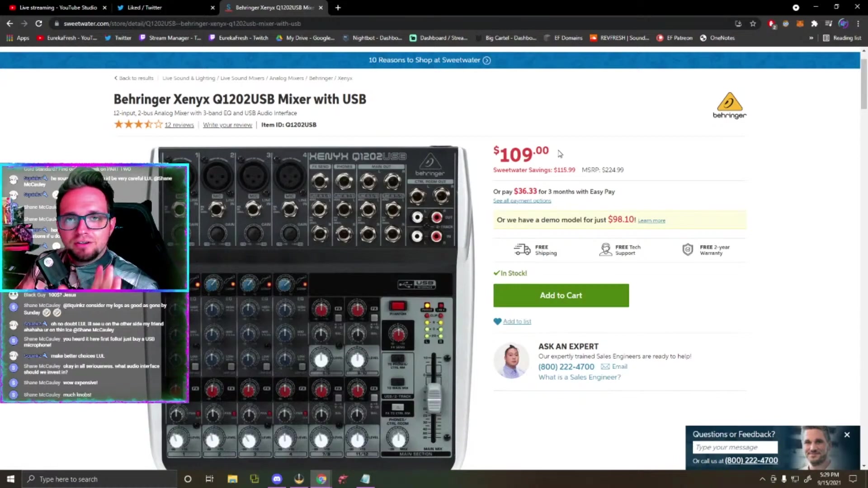Switch to the Live streaming YouTube Studio tab
The image size is (868, 488).
click(58, 8)
